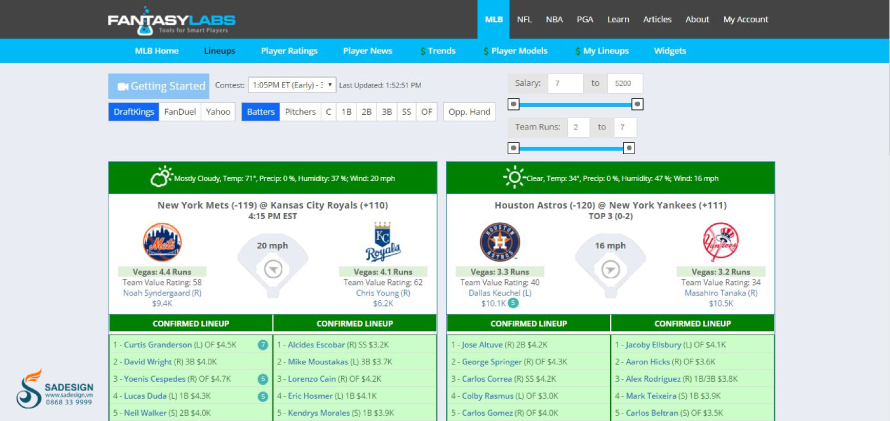This screenshot has width=890, height=421.
Task: Click the Kansas City Royals team logo
Action: 383,242
